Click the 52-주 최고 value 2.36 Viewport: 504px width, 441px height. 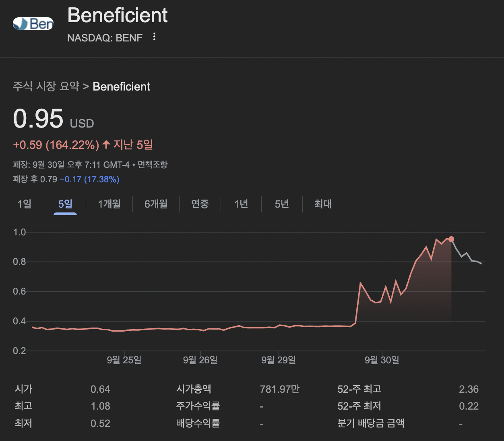(469, 389)
